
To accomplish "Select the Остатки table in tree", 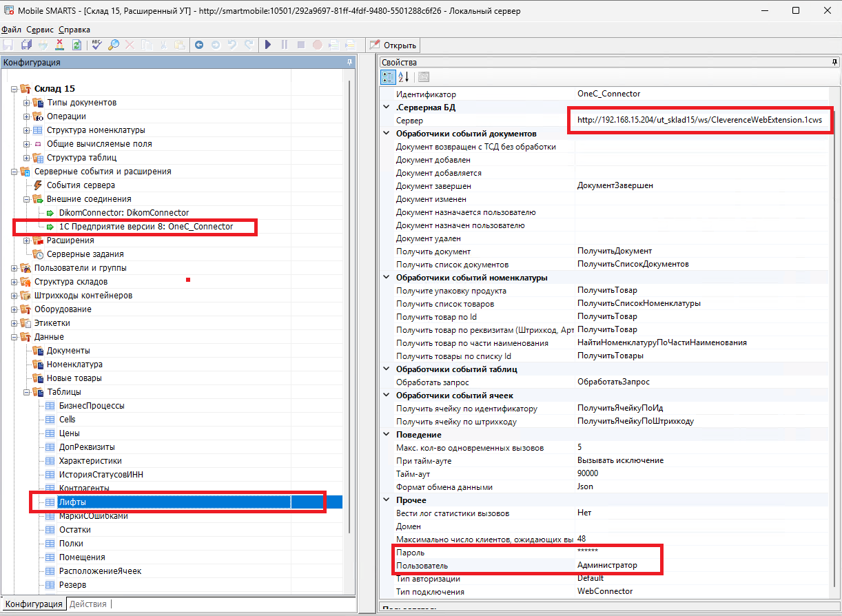I will tap(74, 530).
